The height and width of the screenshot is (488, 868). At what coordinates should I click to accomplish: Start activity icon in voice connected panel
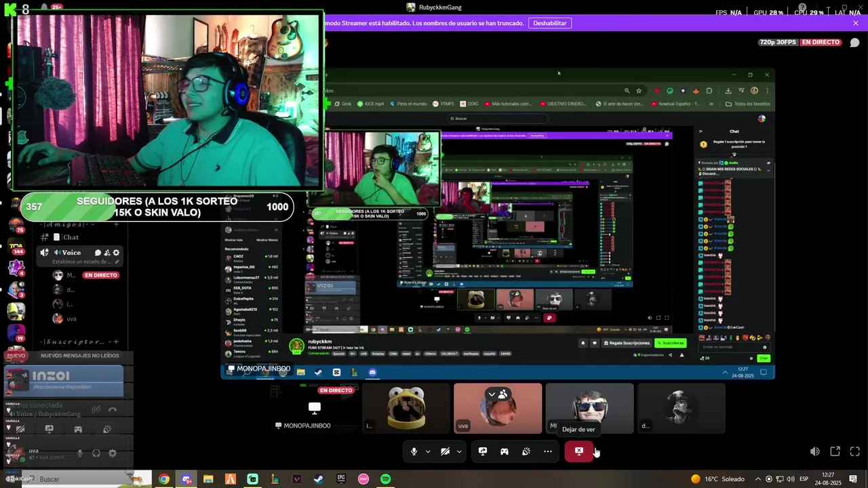[78, 429]
